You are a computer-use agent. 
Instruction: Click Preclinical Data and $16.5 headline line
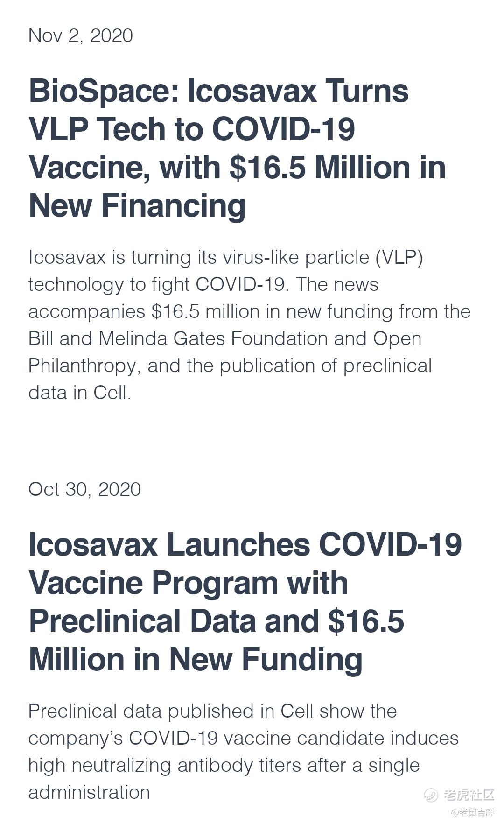point(217,622)
